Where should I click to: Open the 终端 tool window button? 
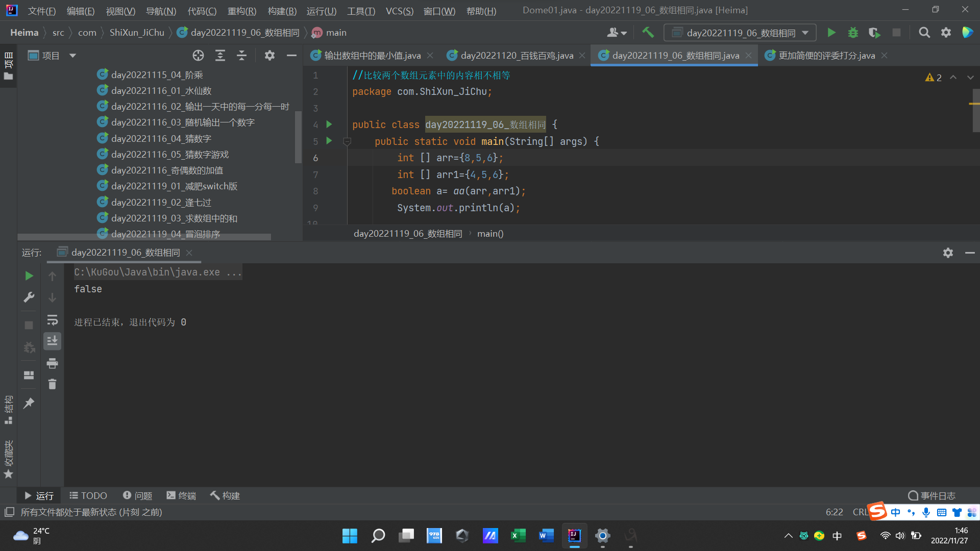pos(181,495)
